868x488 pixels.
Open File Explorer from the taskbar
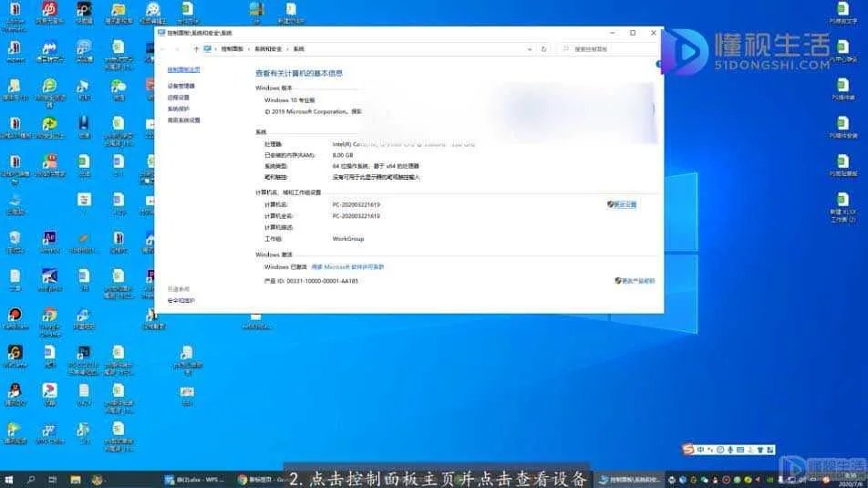[x=76, y=480]
